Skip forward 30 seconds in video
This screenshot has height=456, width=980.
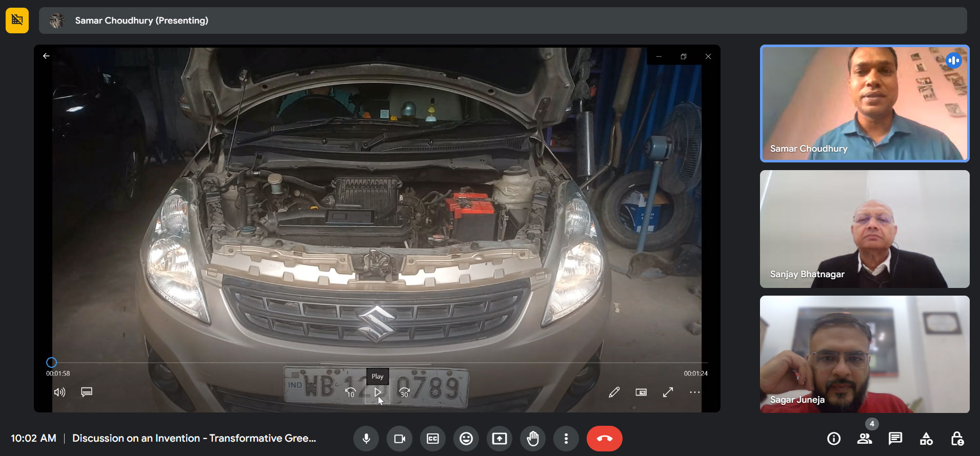(404, 392)
